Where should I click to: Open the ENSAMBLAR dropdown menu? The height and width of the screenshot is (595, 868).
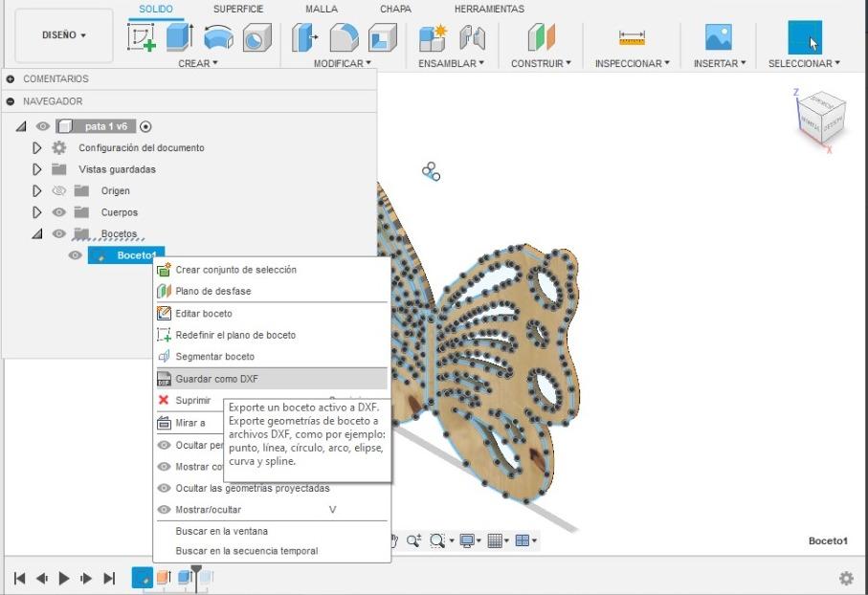click(451, 64)
